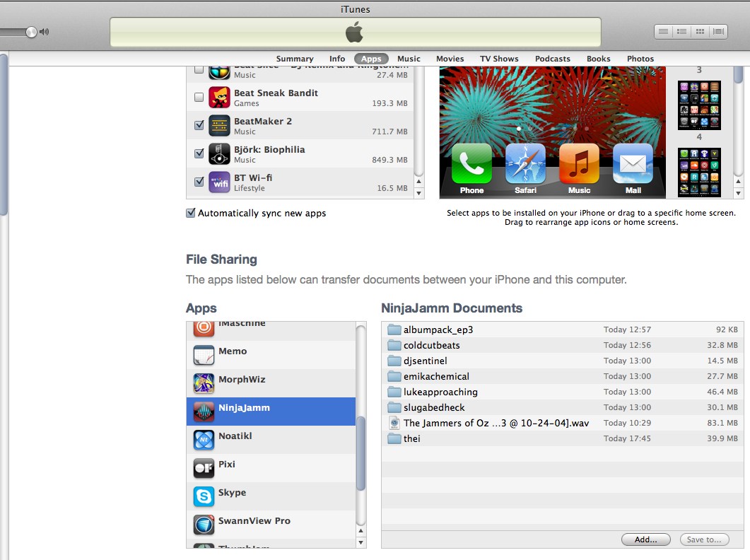The width and height of the screenshot is (750, 560).
Task: Click File Sharing apps scroll down arrow
Action: (361, 543)
